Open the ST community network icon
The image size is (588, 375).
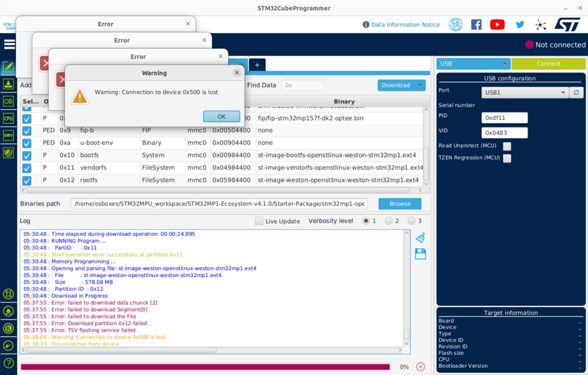pyautogui.click(x=541, y=25)
